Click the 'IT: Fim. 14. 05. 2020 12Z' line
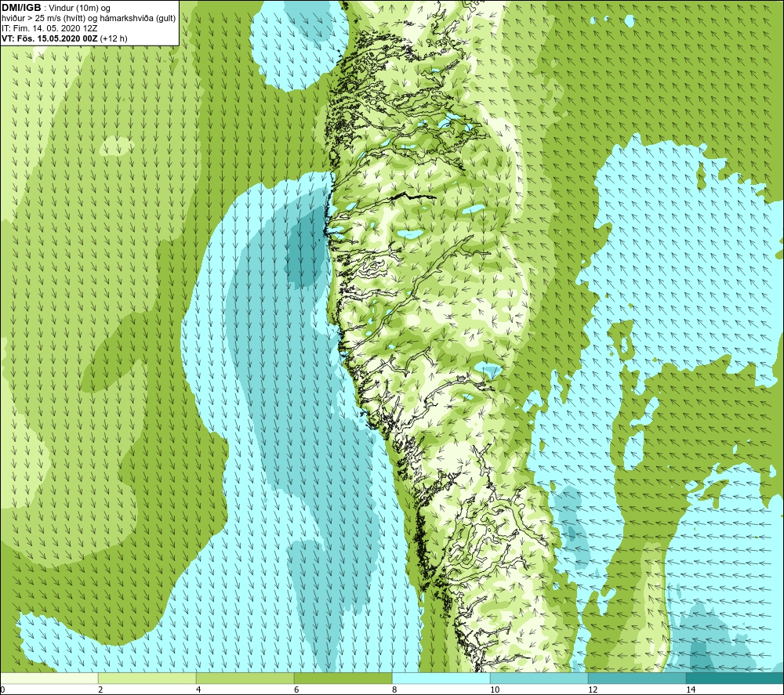The image size is (784, 695). [x=49, y=28]
